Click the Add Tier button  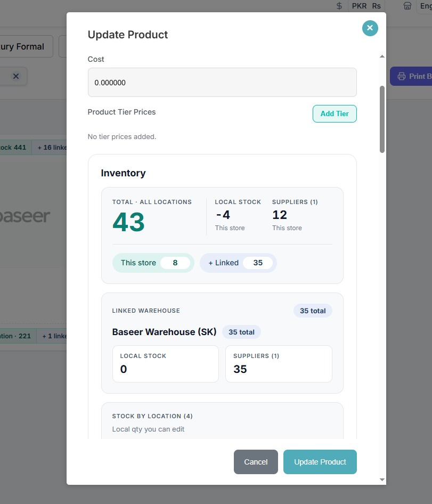[x=335, y=113]
